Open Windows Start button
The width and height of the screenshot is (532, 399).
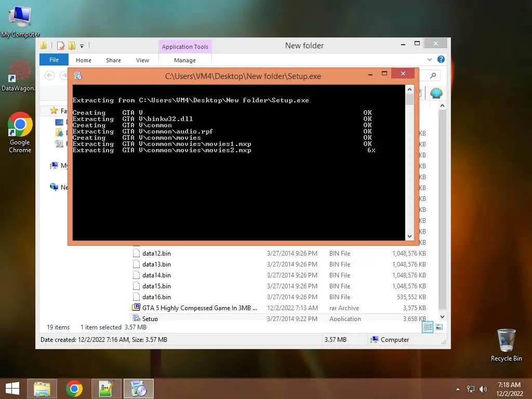(x=12, y=389)
